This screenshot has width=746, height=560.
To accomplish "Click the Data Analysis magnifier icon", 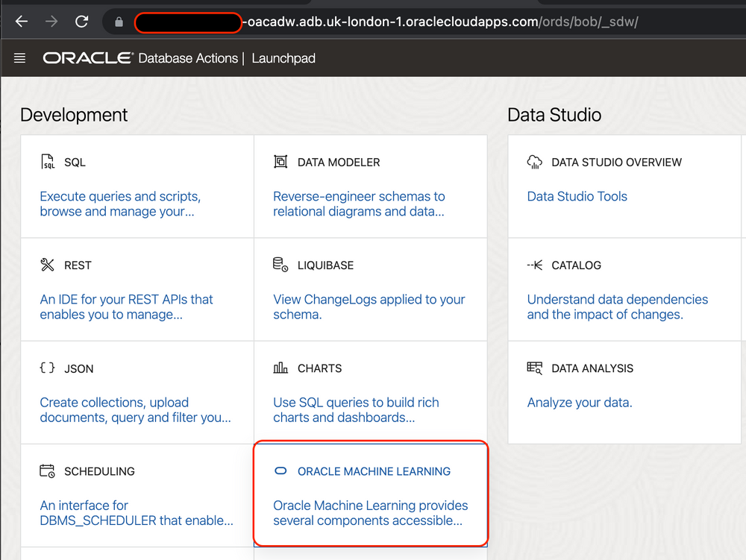I will 535,367.
